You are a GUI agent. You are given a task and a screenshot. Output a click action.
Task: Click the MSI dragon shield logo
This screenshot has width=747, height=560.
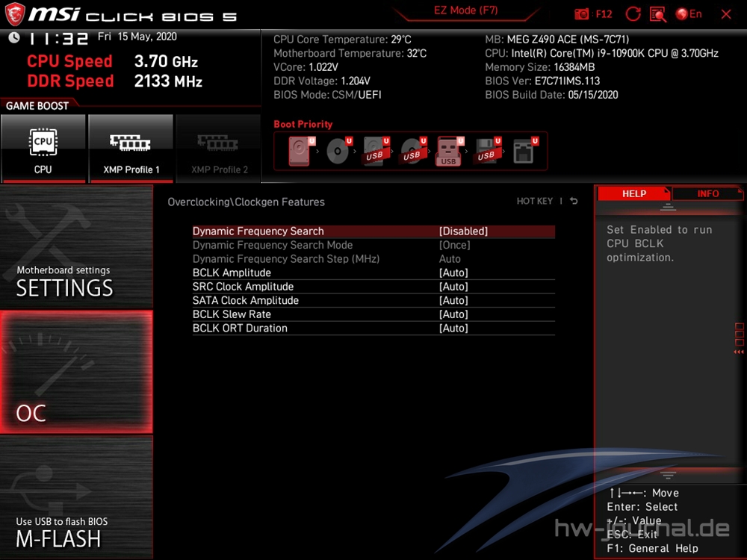tap(15, 13)
